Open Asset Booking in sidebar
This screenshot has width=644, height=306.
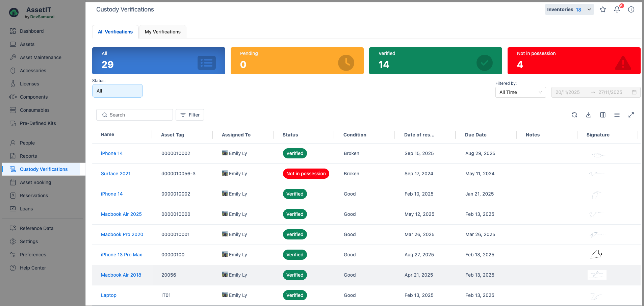click(35, 182)
